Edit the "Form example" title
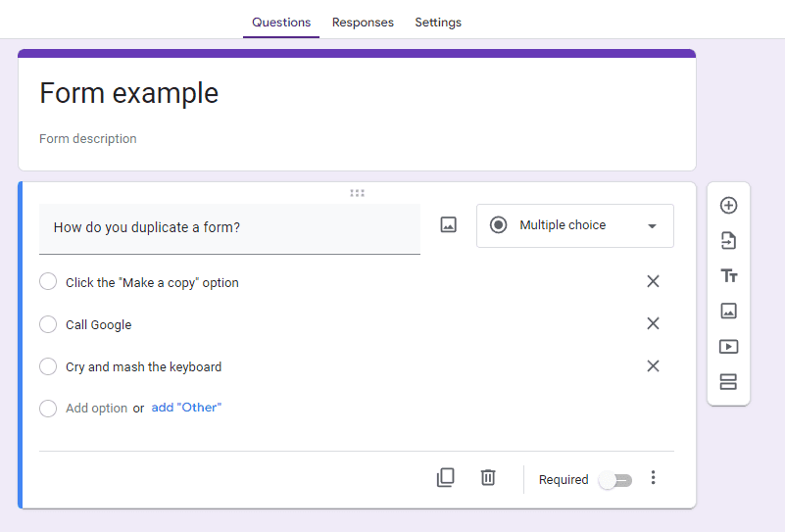 [x=129, y=93]
